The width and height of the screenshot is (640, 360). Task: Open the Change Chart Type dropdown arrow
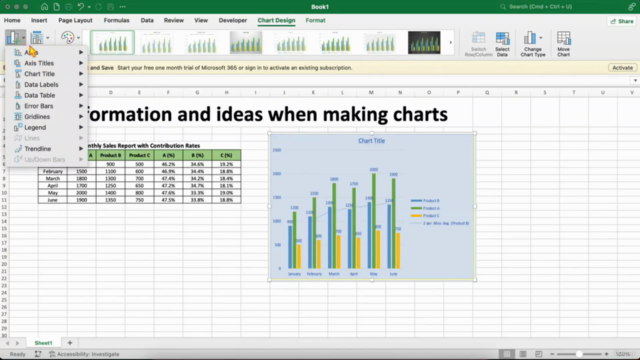click(x=541, y=38)
